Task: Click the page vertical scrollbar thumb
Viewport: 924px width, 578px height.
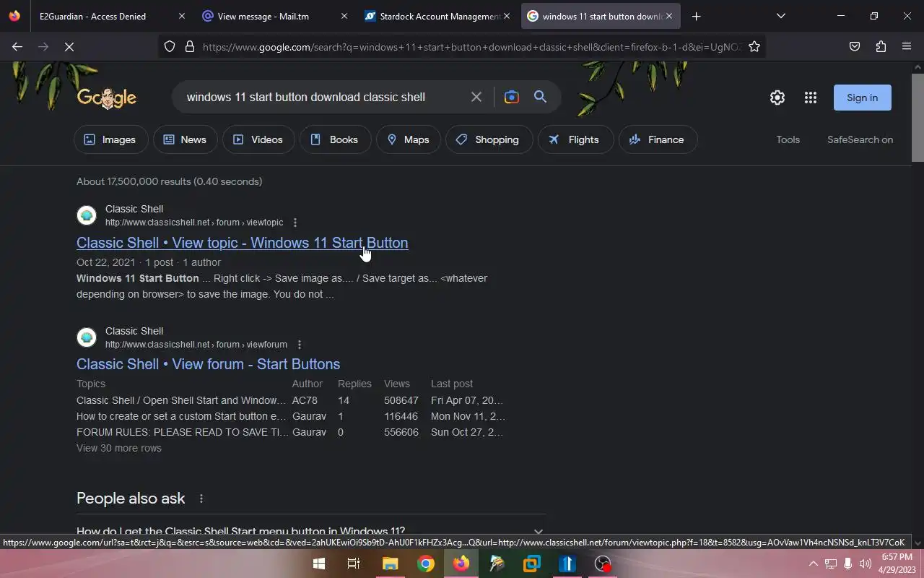Action: tap(918, 117)
